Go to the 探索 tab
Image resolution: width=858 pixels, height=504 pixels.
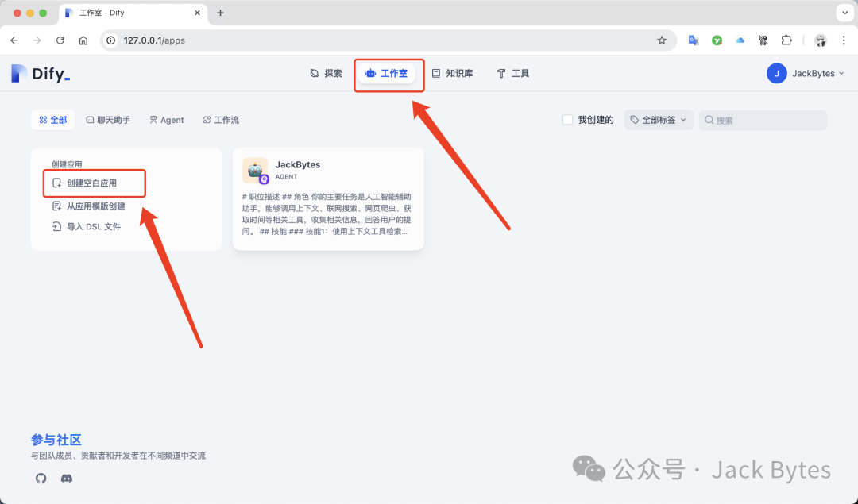[x=326, y=74]
